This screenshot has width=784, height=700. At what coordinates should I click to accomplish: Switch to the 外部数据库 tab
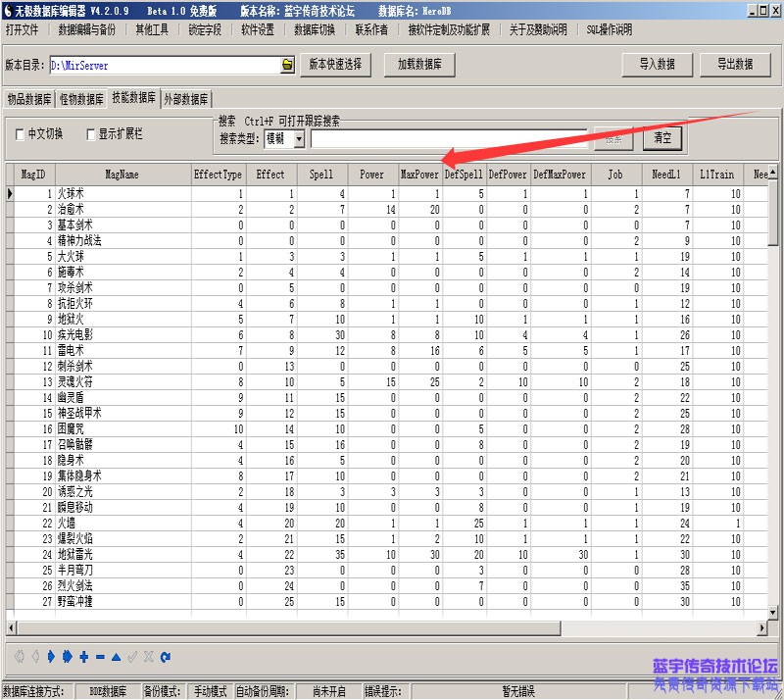point(186,99)
